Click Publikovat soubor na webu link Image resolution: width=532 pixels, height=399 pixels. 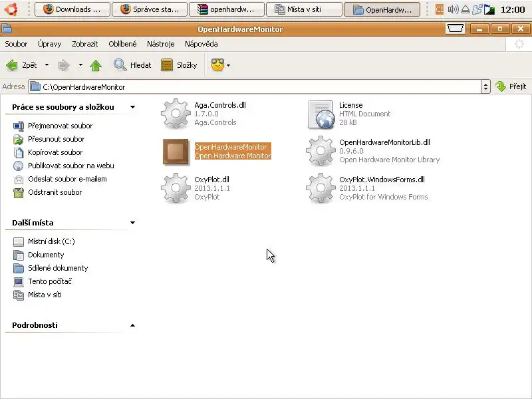click(x=71, y=166)
